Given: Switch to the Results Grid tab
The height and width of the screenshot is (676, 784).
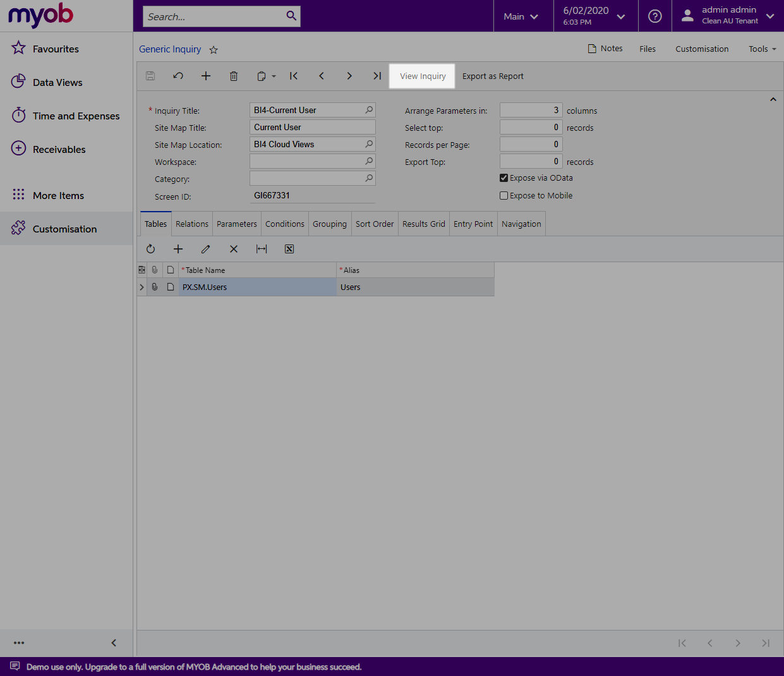Looking at the screenshot, I should coord(424,224).
